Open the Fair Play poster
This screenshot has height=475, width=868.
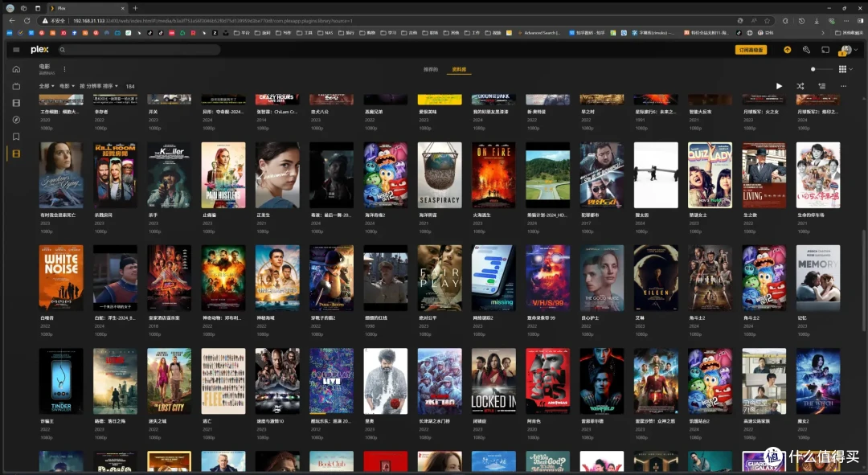tap(440, 278)
